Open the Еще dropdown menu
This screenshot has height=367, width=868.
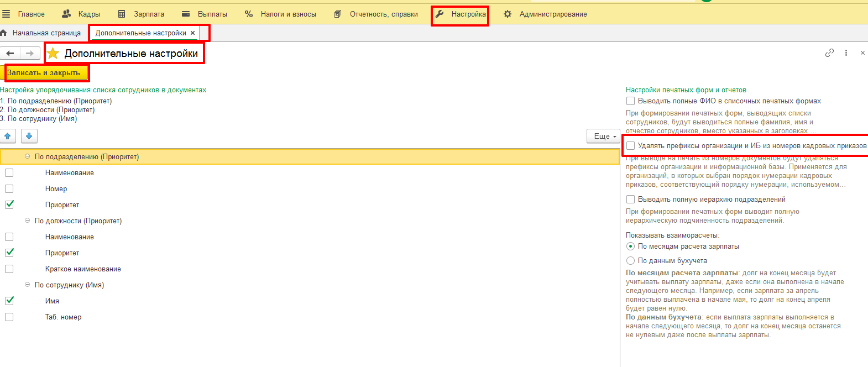pyautogui.click(x=604, y=136)
